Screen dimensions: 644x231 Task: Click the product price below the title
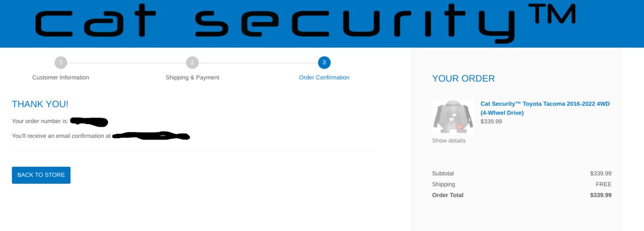click(x=491, y=121)
